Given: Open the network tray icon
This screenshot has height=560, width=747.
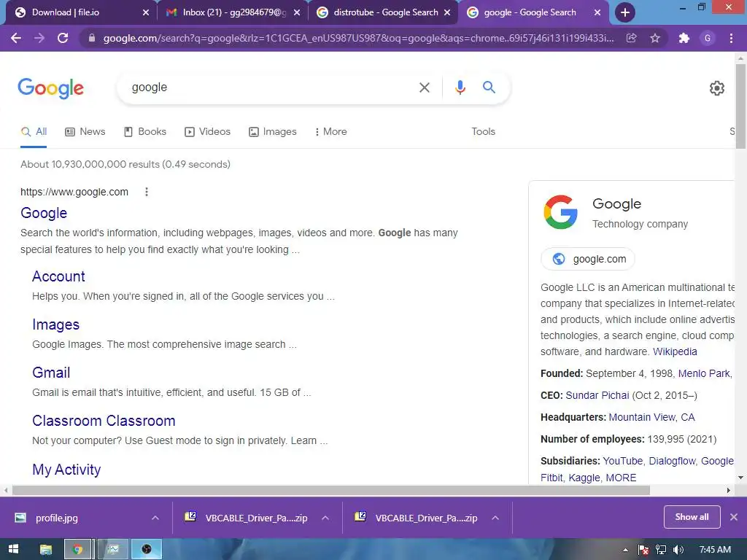Looking at the screenshot, I should (661, 550).
